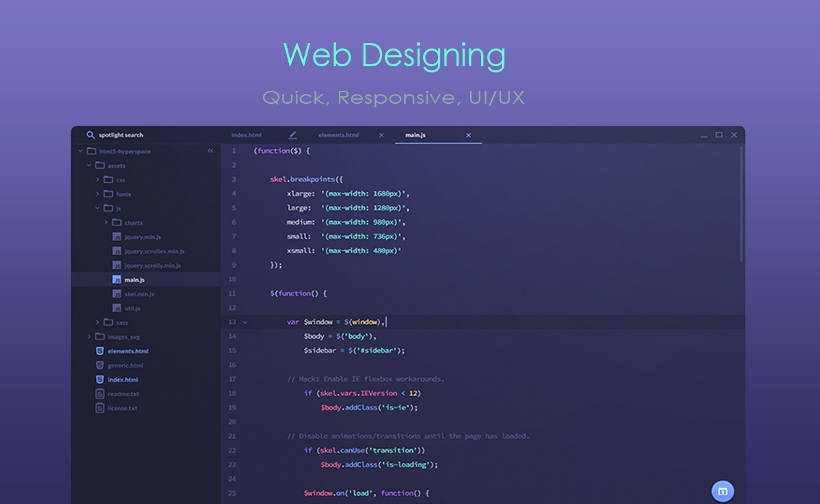Screen dimensions: 820x504
Task: Click the floating circular button at bottom right
Action: pyautogui.click(x=723, y=491)
